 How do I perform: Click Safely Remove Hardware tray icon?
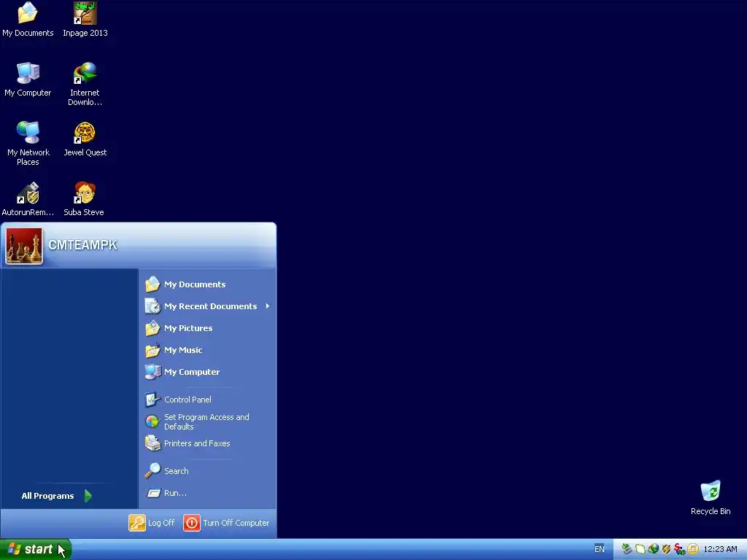[627, 549]
